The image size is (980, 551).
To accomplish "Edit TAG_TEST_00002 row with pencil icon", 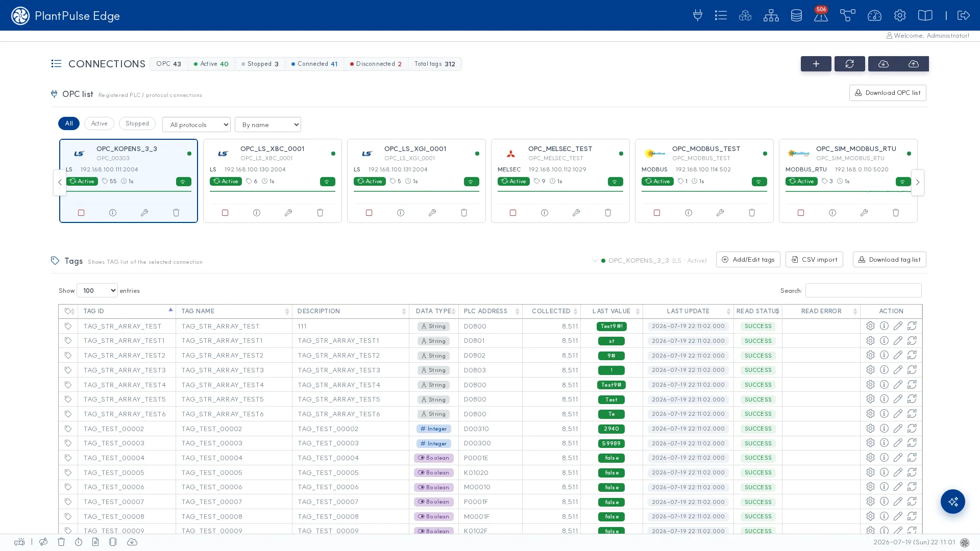I will [898, 429].
